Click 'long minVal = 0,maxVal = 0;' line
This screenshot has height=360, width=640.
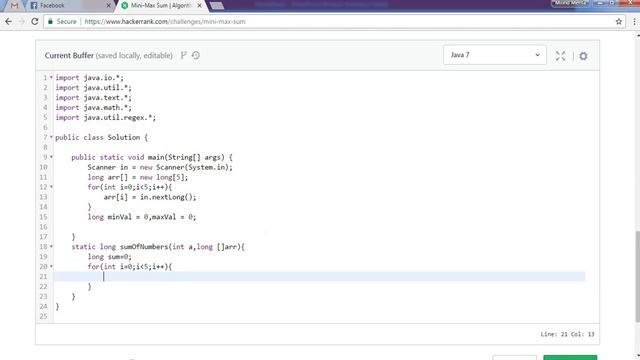(142, 217)
